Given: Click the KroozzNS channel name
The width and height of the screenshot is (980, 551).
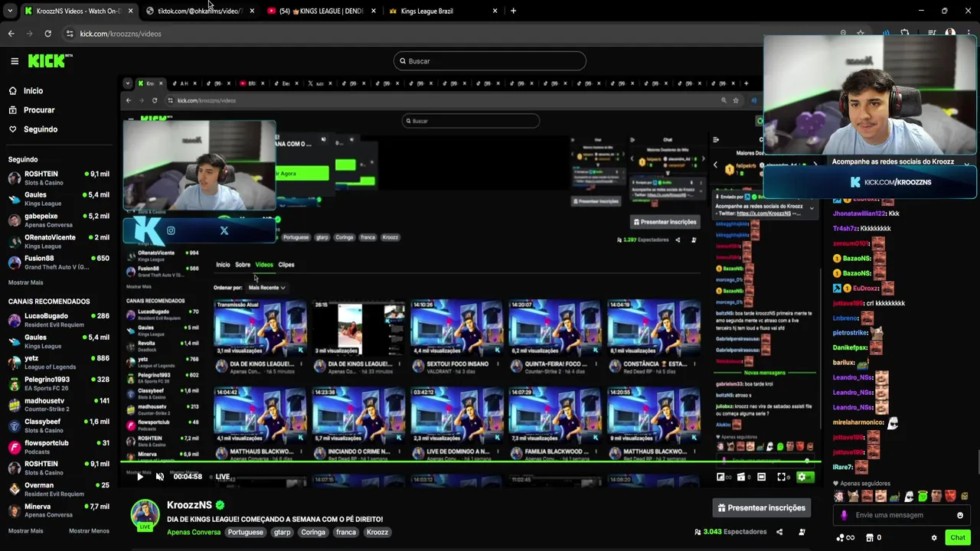Looking at the screenshot, I should (189, 506).
